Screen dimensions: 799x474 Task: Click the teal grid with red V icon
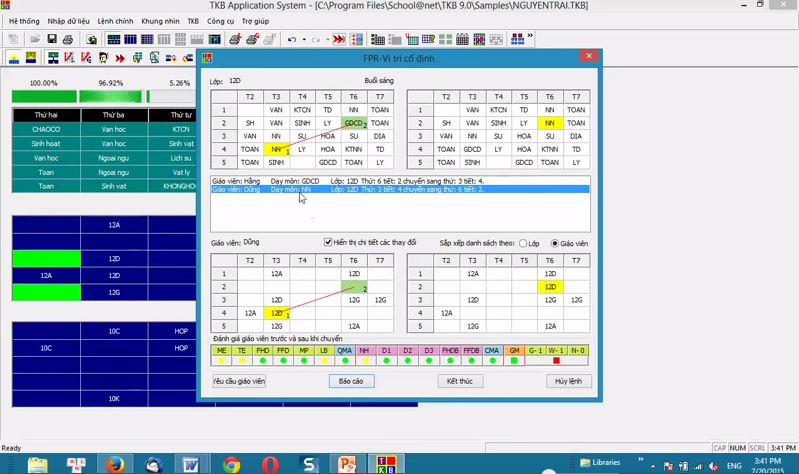coord(411,39)
